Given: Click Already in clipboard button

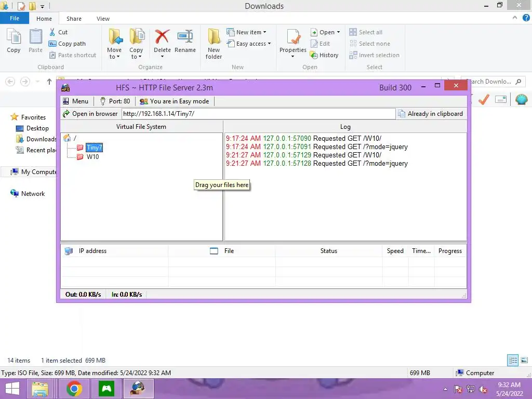Looking at the screenshot, I should point(430,114).
